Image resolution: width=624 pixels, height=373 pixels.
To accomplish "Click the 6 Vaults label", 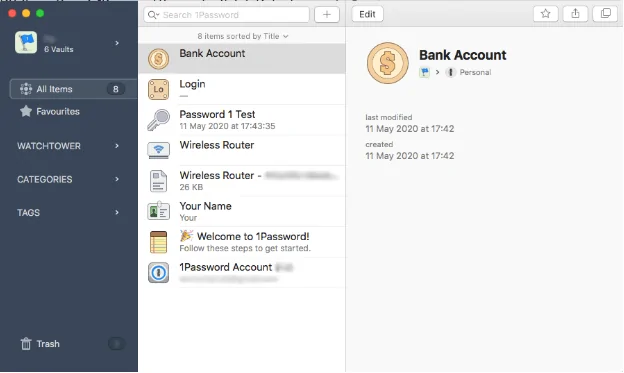I will pyautogui.click(x=58, y=49).
